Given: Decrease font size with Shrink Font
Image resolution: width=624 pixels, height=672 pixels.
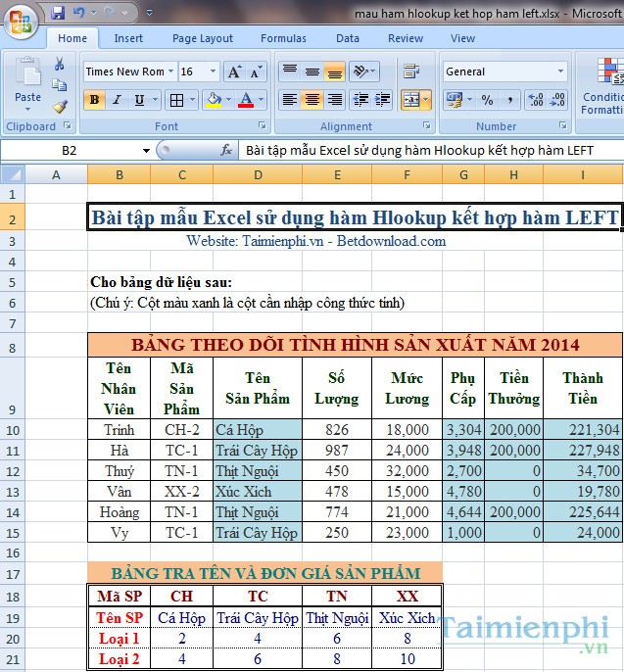Looking at the screenshot, I should [x=256, y=72].
